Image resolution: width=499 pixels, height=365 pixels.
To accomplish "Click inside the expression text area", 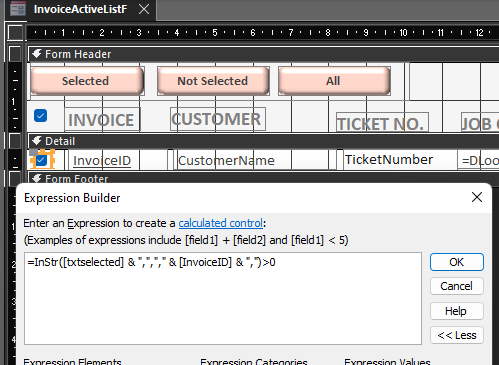I will 223,298.
